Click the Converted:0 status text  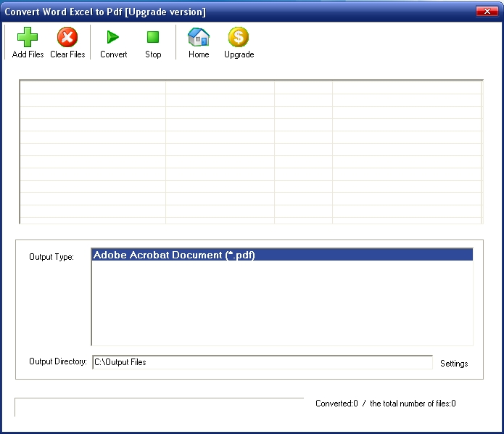(x=336, y=404)
